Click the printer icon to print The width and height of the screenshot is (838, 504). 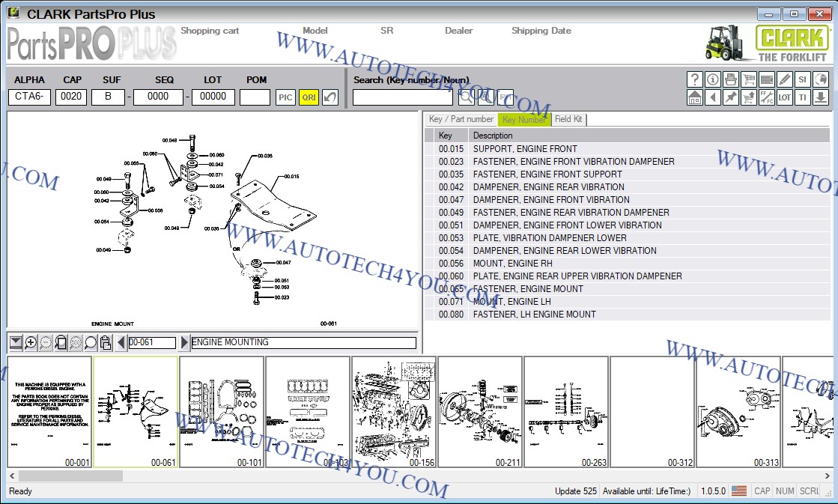click(x=730, y=79)
